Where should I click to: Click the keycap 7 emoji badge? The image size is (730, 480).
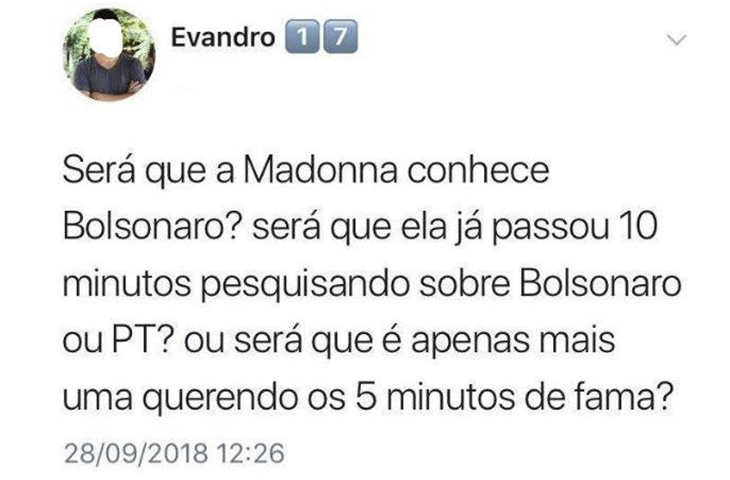[x=340, y=37]
